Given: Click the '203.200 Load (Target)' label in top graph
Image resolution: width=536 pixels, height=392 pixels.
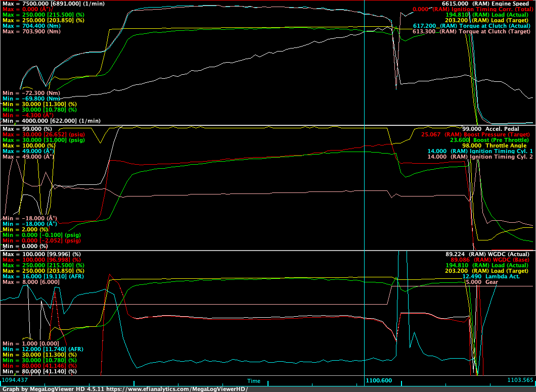Looking at the screenshot, I should (488, 21).
